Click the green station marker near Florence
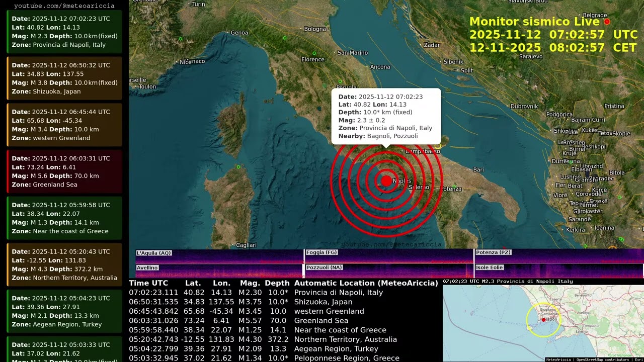The height and width of the screenshot is (362, 644). (x=314, y=53)
